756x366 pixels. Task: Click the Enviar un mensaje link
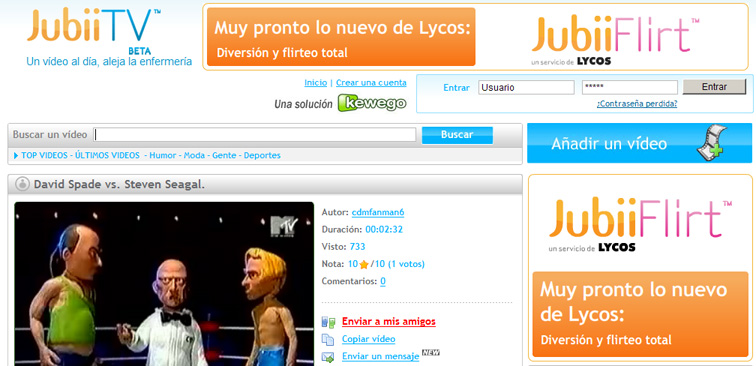pyautogui.click(x=380, y=356)
